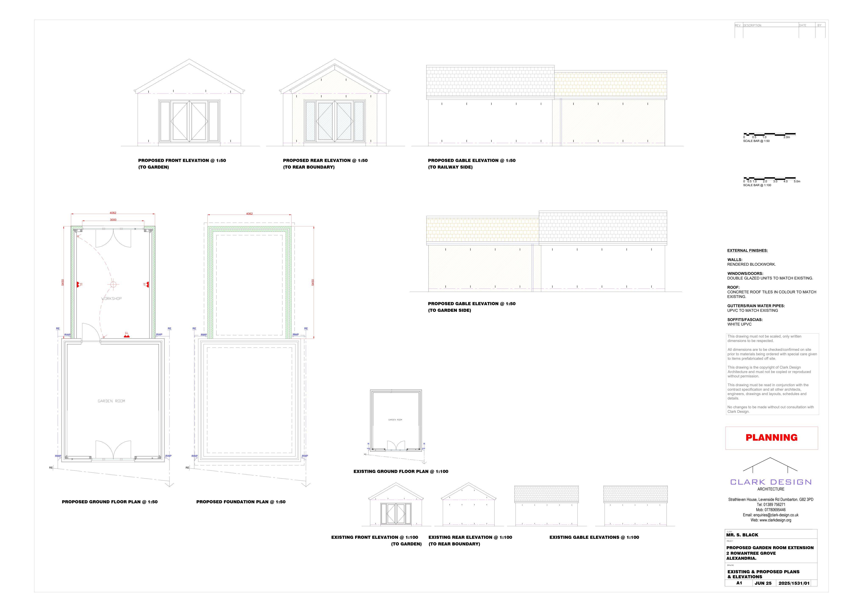Viewport: 868px width, 613px height.
Task: Click drawing number '2025/1531/01'
Action: coord(794,583)
